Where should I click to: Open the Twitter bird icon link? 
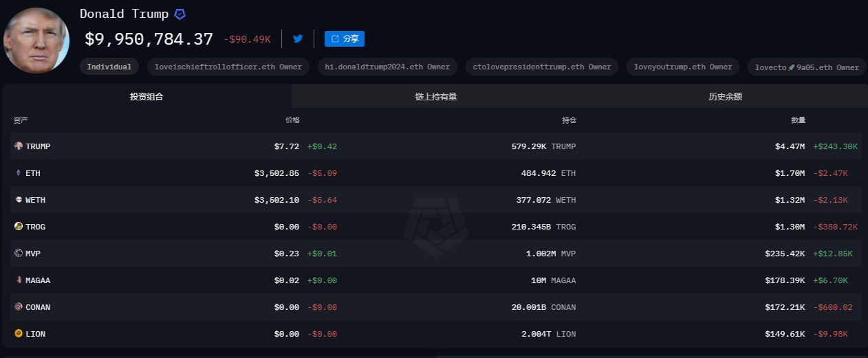tap(298, 38)
